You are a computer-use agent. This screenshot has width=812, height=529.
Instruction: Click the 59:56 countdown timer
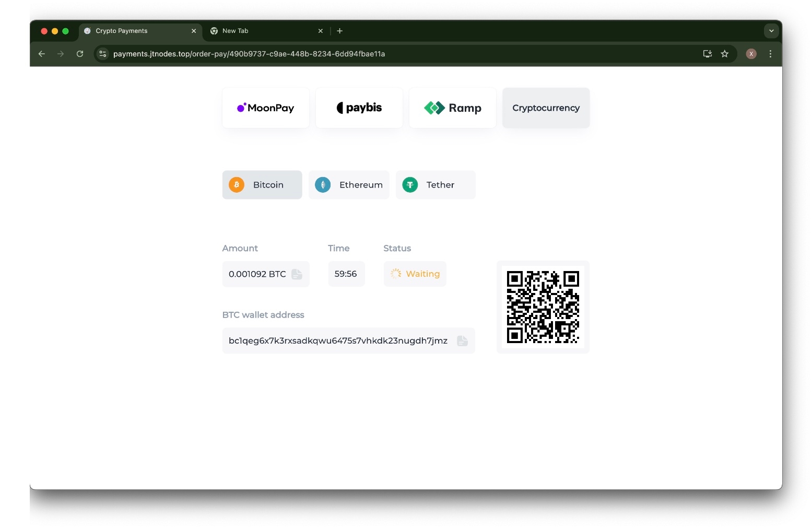(x=346, y=274)
